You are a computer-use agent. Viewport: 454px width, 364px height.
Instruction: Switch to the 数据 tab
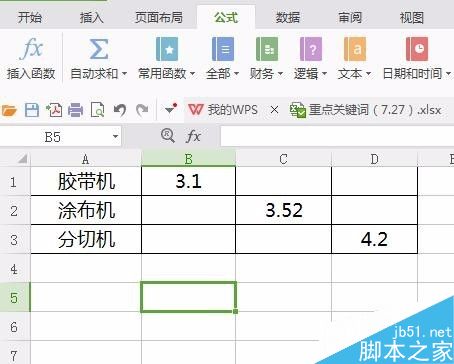coord(288,17)
